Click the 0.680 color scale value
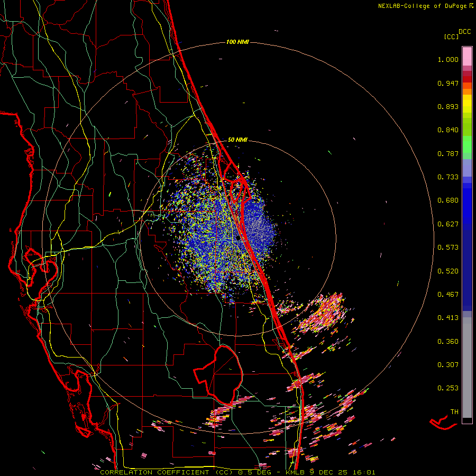Viewport: 476px width, 476px height. pyautogui.click(x=448, y=200)
